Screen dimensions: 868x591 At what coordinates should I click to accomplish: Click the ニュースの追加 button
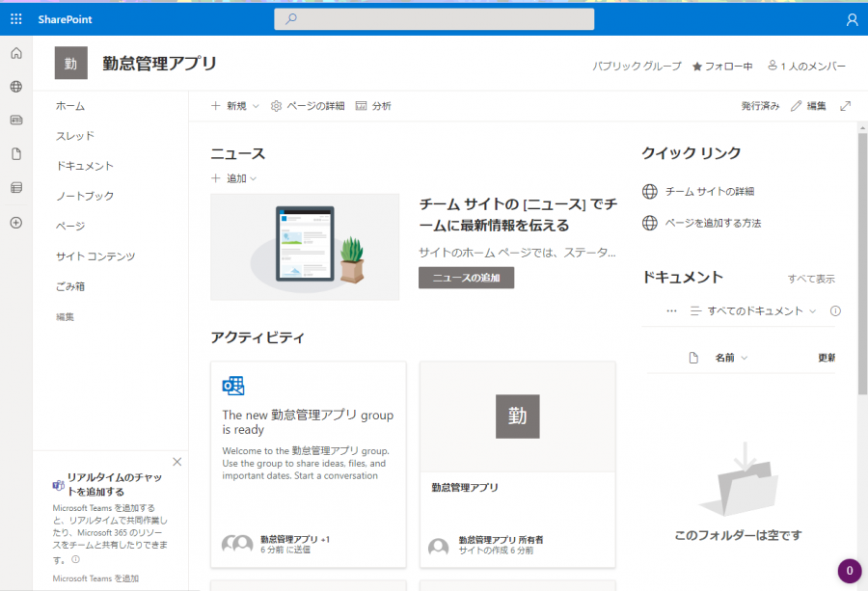(x=466, y=278)
